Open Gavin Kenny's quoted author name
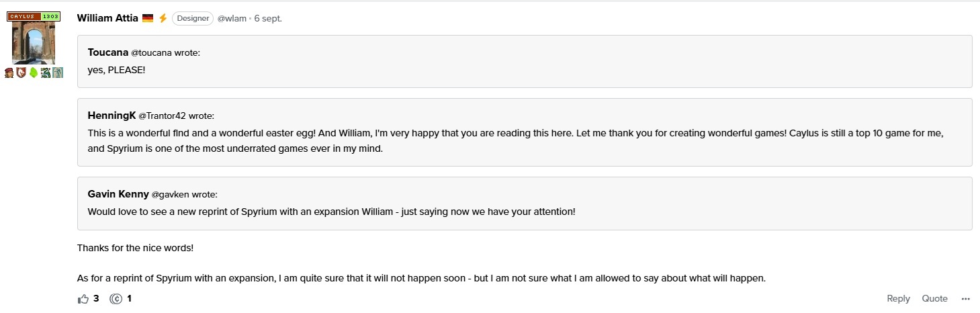The width and height of the screenshot is (980, 313). click(118, 194)
